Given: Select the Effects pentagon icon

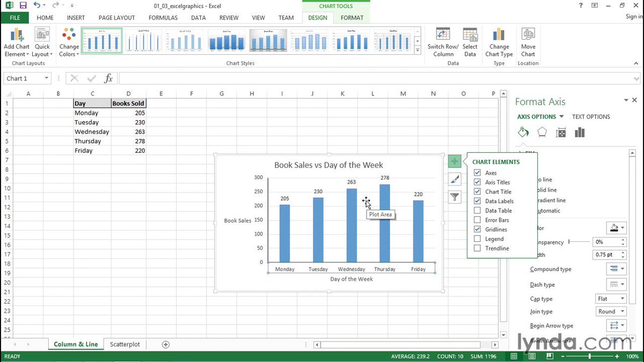Looking at the screenshot, I should tap(542, 132).
